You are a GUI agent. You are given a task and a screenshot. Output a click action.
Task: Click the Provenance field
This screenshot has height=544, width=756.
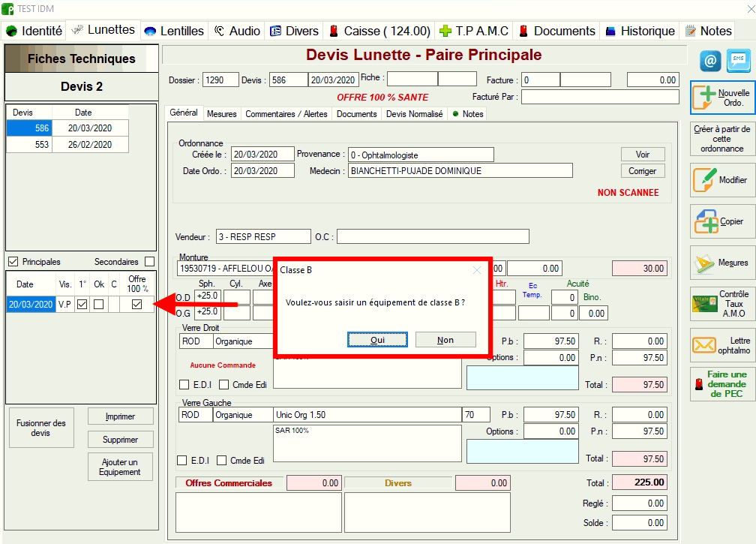pos(421,155)
